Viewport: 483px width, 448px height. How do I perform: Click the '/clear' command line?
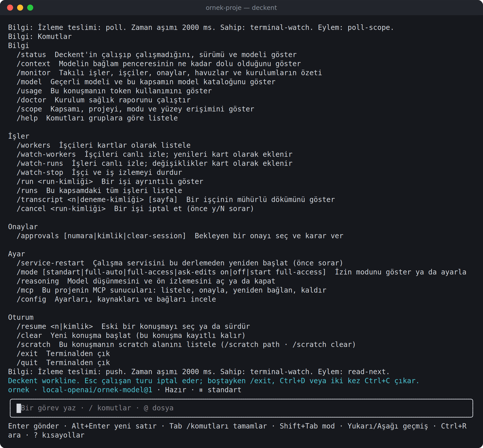(x=131, y=335)
